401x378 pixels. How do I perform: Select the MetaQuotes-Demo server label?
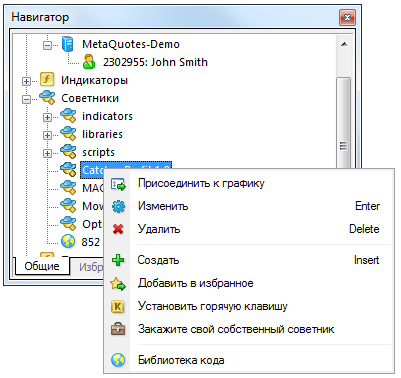coord(131,44)
